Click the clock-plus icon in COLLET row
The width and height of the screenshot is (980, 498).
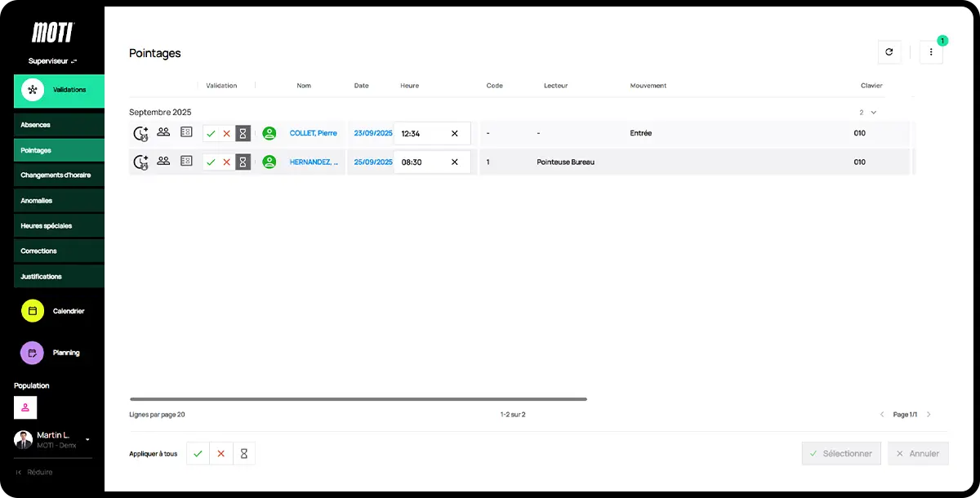tap(140, 134)
